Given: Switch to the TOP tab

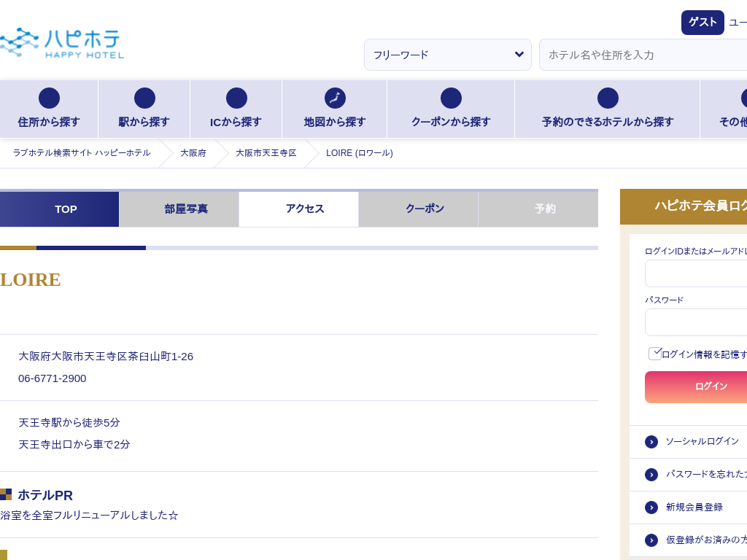Looking at the screenshot, I should (60, 209).
